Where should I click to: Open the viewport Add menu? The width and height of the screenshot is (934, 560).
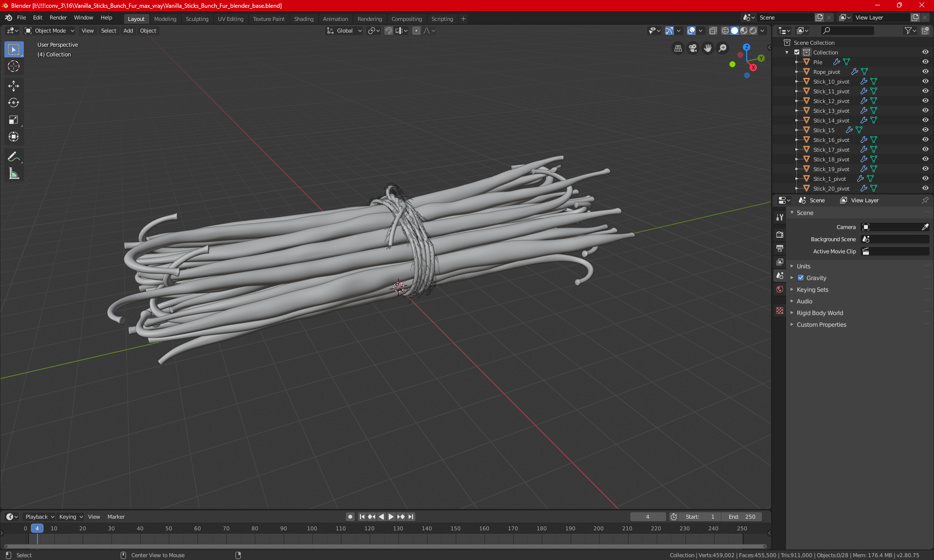click(128, 31)
